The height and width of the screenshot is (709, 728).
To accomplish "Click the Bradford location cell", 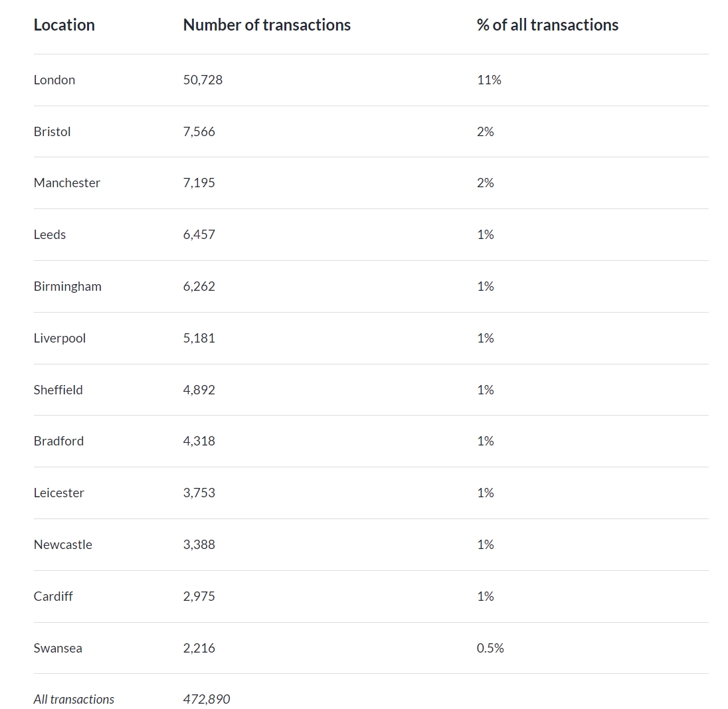I will (58, 441).
